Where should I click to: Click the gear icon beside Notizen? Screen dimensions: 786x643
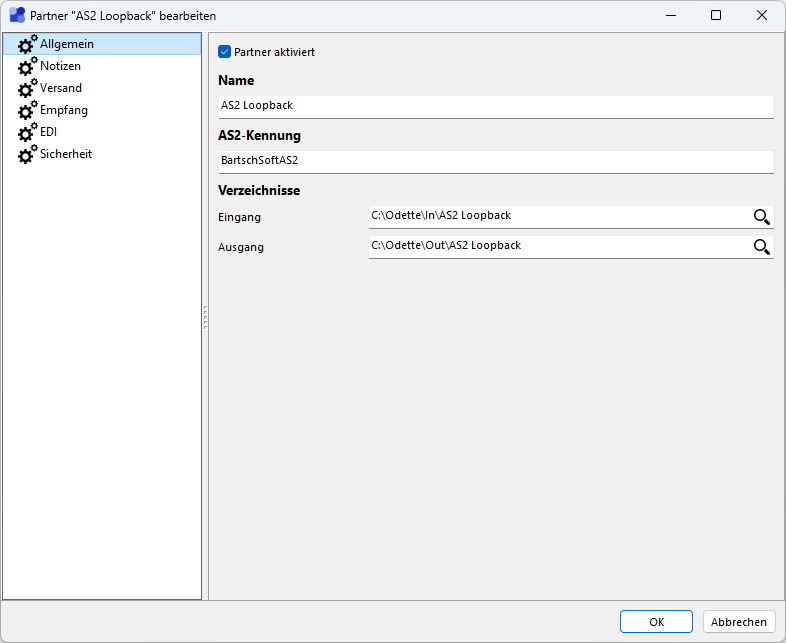[27, 67]
